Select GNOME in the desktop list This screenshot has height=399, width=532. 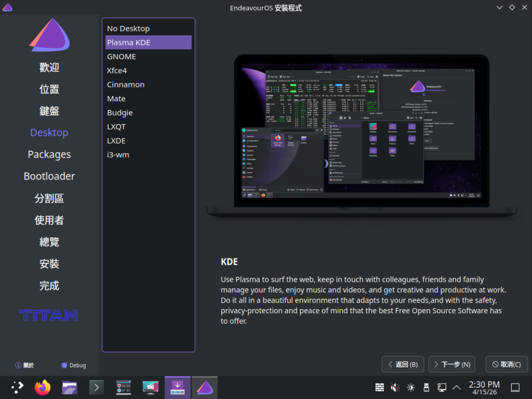click(121, 56)
